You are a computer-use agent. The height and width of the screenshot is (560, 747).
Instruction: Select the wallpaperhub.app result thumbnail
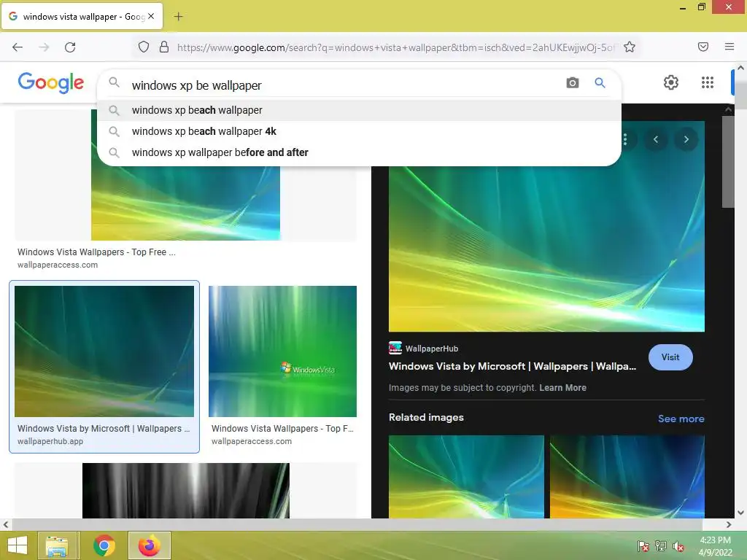[104, 351]
